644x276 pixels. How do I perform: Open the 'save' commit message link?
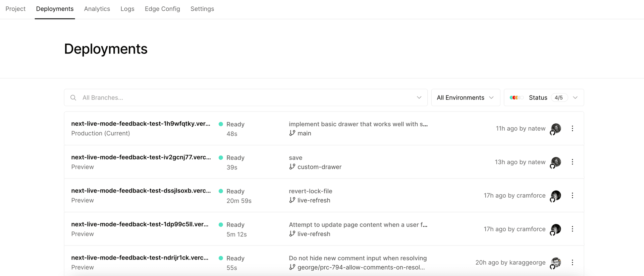(x=296, y=158)
